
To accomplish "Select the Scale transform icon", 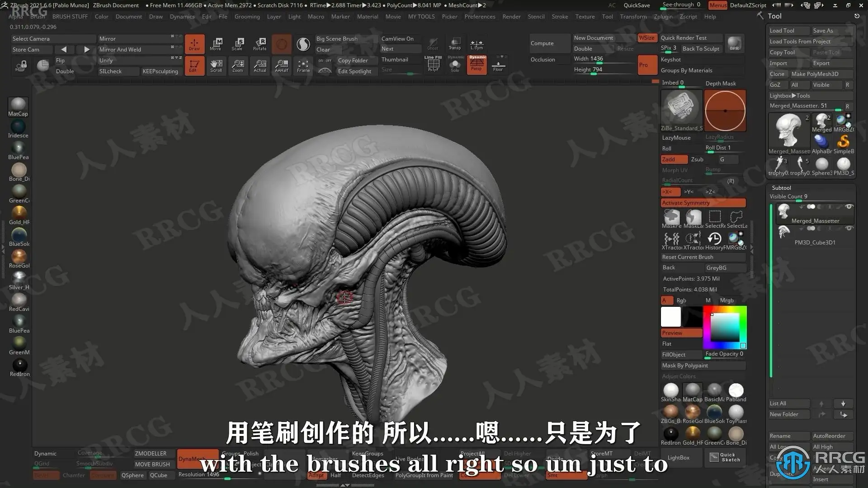I will [237, 44].
